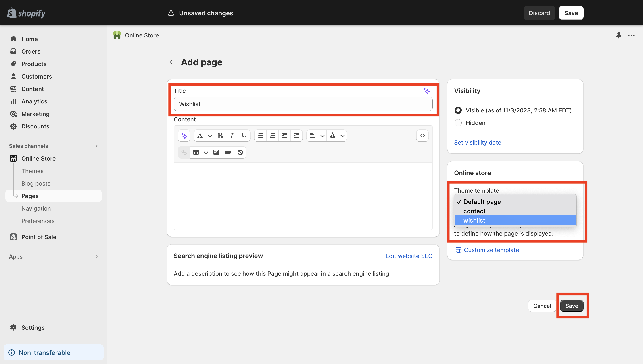
Task: Click inside the Title input field
Action: point(303,104)
